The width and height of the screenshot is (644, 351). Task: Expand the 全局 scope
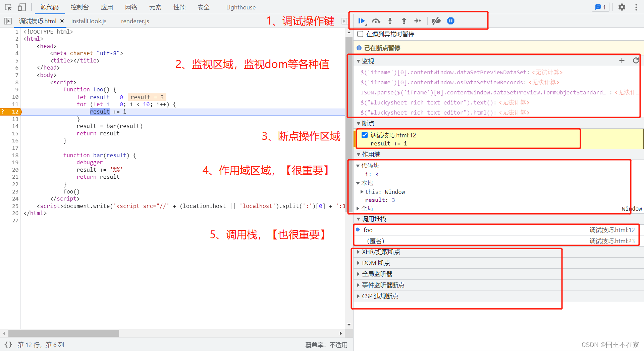[x=358, y=209]
